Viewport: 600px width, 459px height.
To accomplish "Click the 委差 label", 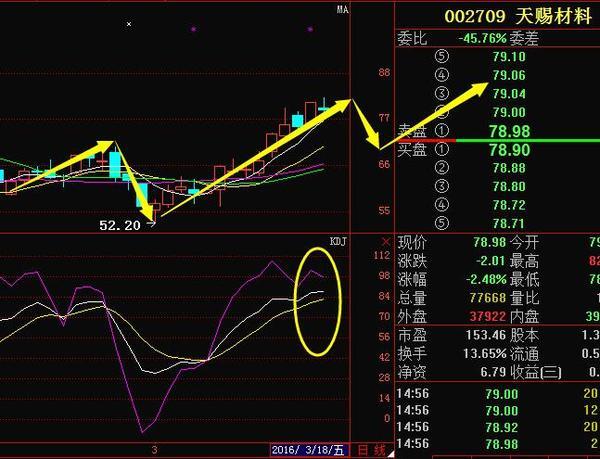I will (x=524, y=38).
